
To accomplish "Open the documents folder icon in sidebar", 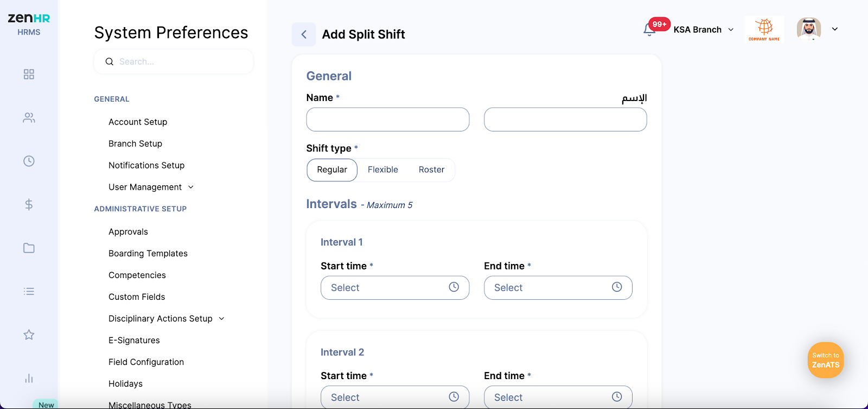I will pyautogui.click(x=29, y=248).
